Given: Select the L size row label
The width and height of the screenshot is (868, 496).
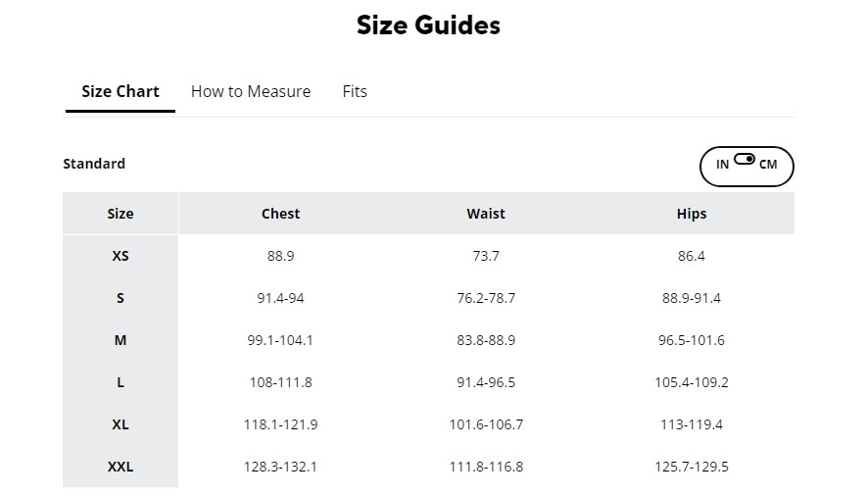Looking at the screenshot, I should (121, 382).
